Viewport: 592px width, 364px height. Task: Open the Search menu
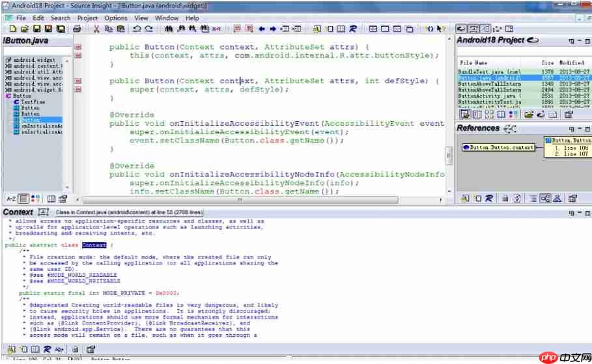pyautogui.click(x=61, y=18)
